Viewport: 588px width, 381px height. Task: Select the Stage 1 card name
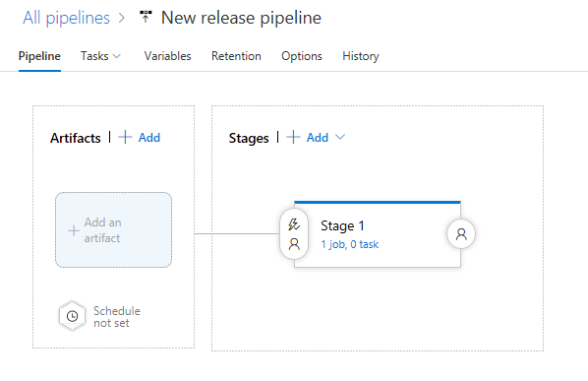(x=342, y=225)
